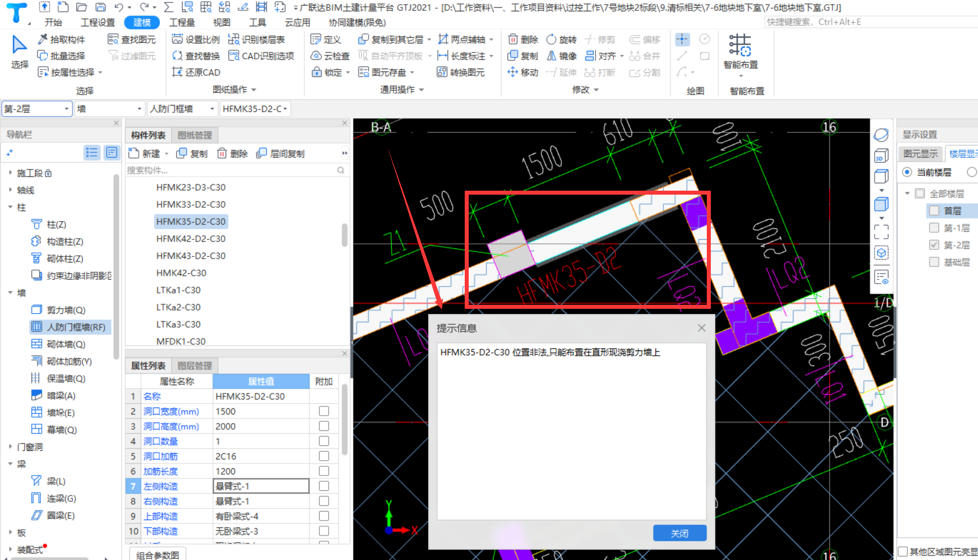978x560 pixels.
Task: Check the 全部楼层 checkbox
Action: tap(920, 194)
